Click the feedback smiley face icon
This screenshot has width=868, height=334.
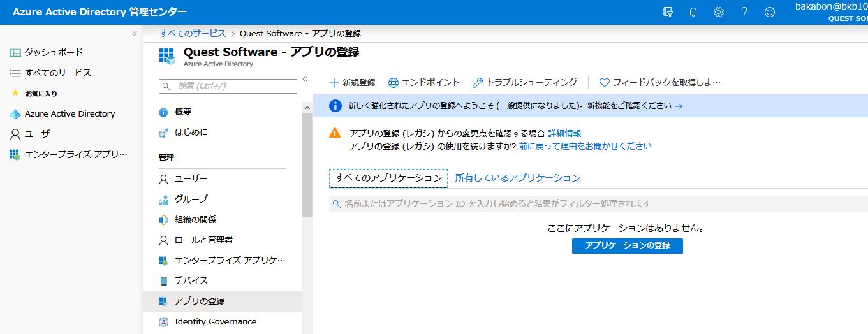point(770,12)
